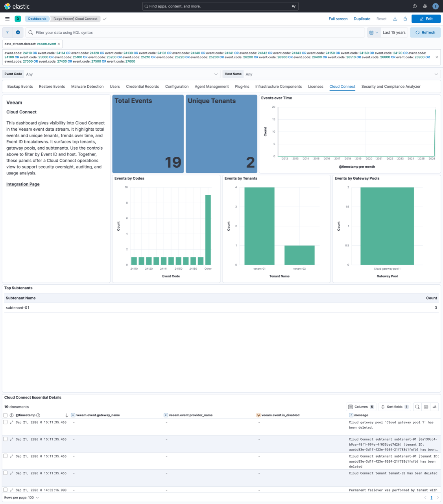
Task: Expand document for tenant-02 deleted row
Action: coord(11,473)
